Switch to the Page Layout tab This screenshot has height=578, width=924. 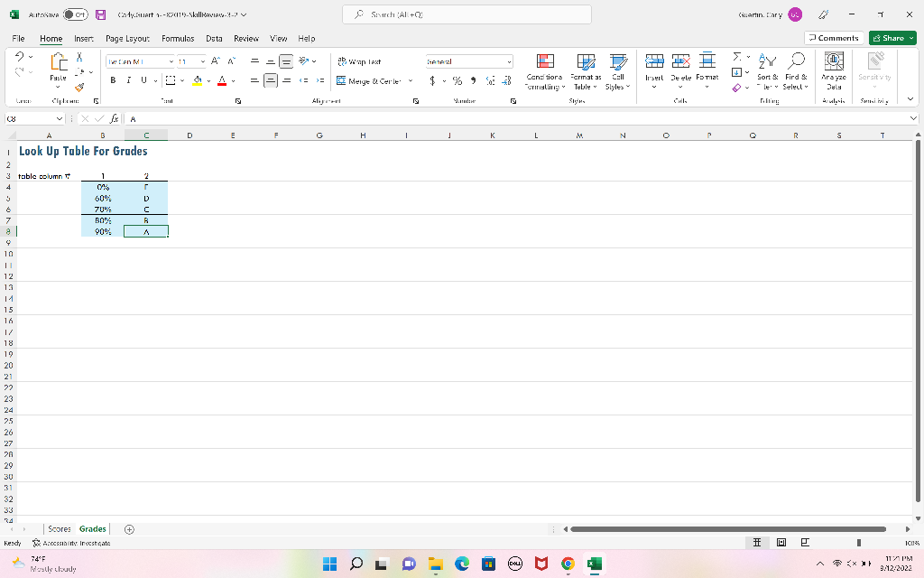(x=128, y=38)
